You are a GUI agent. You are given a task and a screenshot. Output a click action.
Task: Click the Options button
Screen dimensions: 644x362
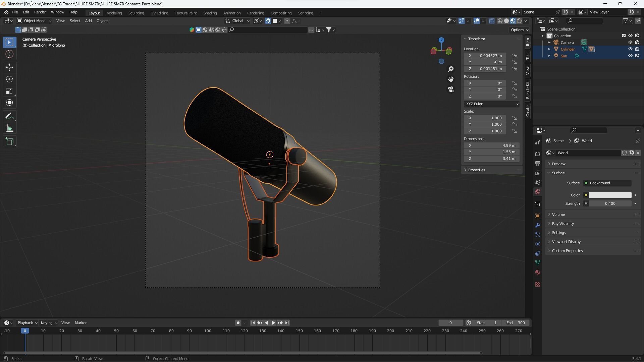(x=519, y=30)
